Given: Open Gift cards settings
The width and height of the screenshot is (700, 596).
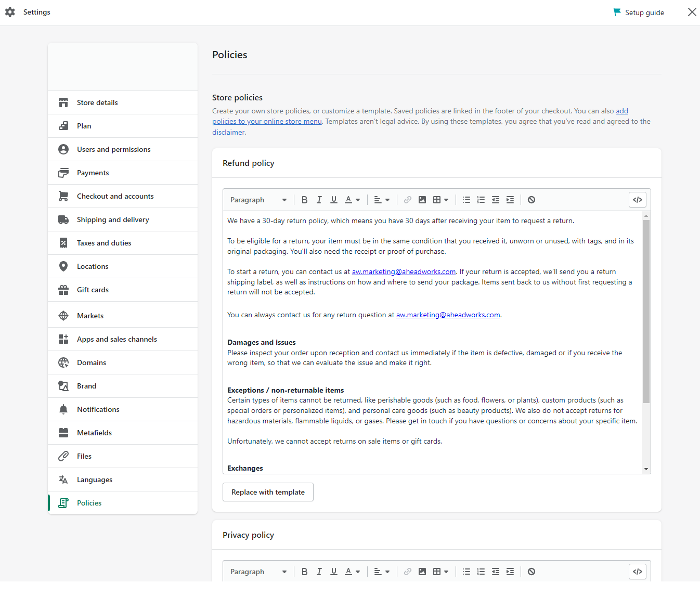Looking at the screenshot, I should click(x=123, y=290).
